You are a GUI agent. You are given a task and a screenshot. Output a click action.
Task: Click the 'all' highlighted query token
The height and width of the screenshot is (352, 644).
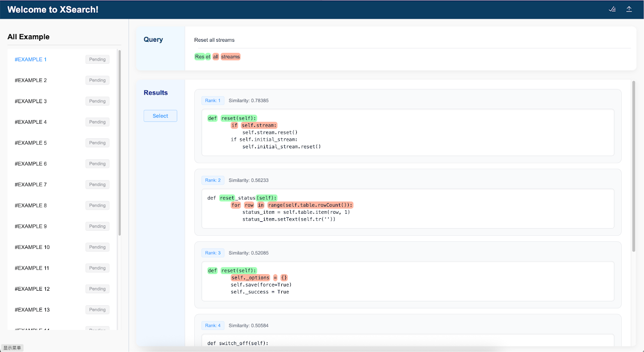tap(215, 56)
